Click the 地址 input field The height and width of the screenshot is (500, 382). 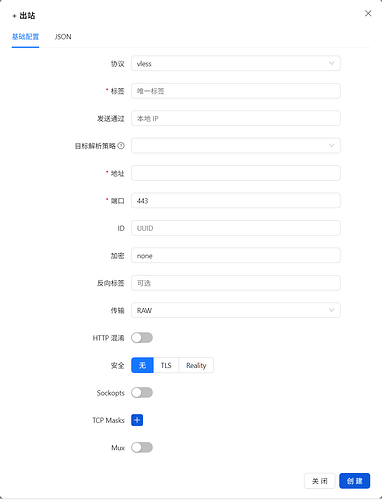pyautogui.click(x=236, y=173)
